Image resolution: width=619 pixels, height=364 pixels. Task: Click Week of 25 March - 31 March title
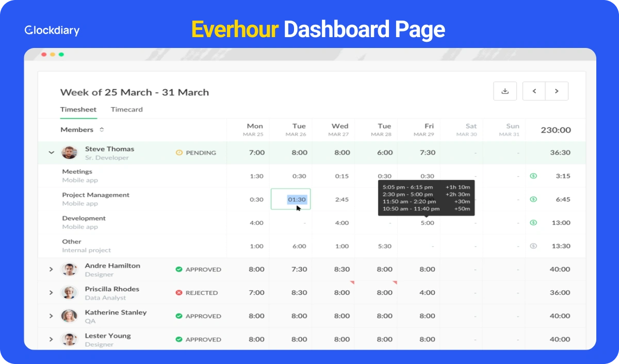click(135, 92)
